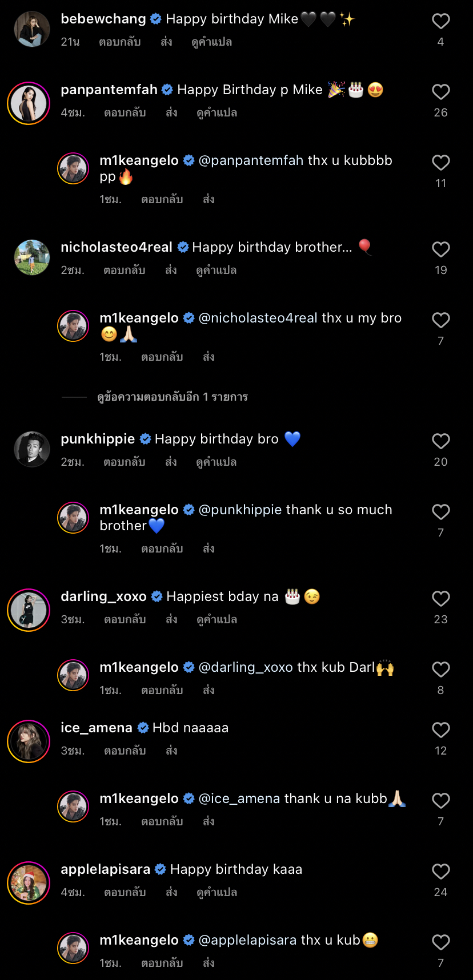Like m1keangelo's reply to ice_amena
This screenshot has width=473, height=980.
pyautogui.click(x=440, y=801)
